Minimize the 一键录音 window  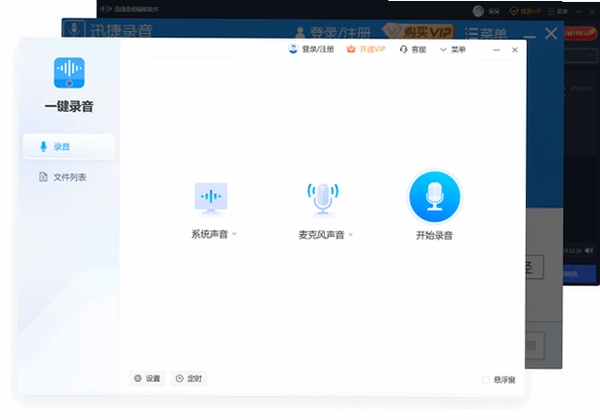[497, 50]
